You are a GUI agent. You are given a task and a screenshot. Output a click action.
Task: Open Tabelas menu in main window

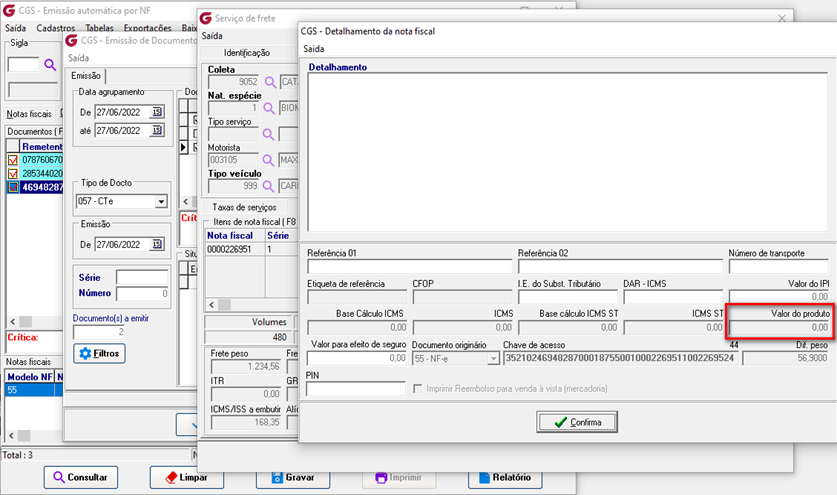pos(99,28)
